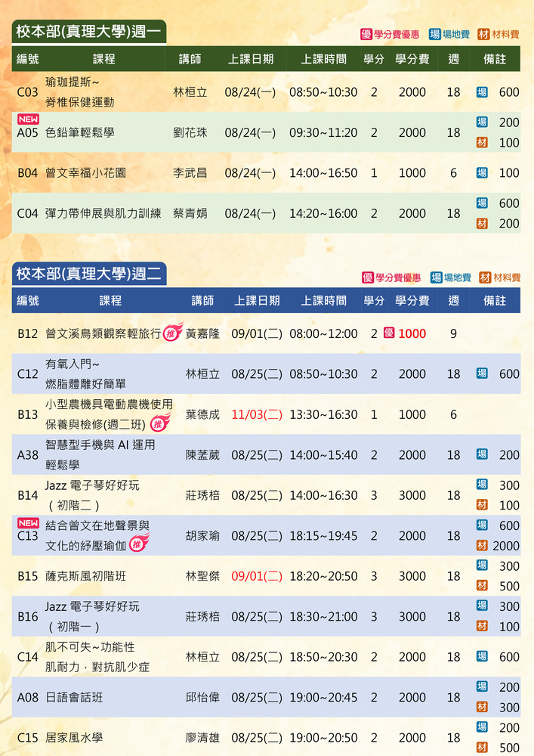The height and width of the screenshot is (756, 534).
Task: Click the 學分費 header in the Tuesday table
Action: (412, 300)
